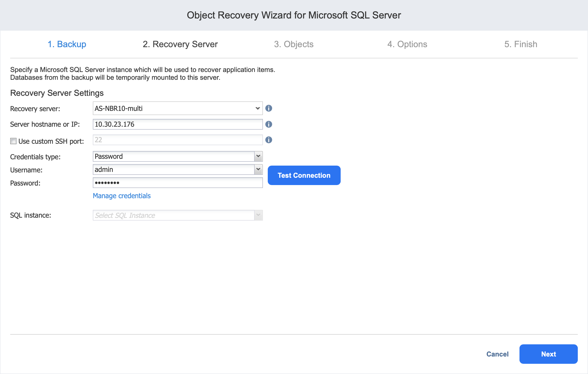Viewport: 588px width, 374px height.
Task: Cancel the Object Recovery Wizard
Action: point(497,354)
